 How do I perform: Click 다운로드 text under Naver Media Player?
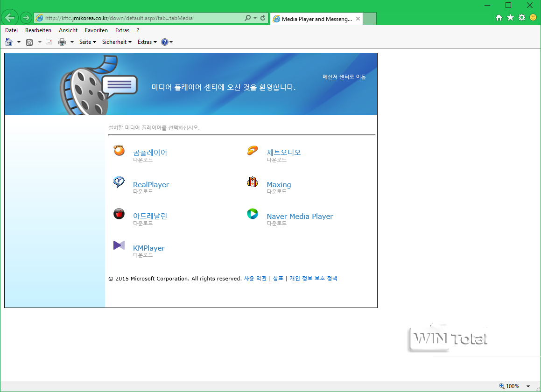click(x=276, y=223)
